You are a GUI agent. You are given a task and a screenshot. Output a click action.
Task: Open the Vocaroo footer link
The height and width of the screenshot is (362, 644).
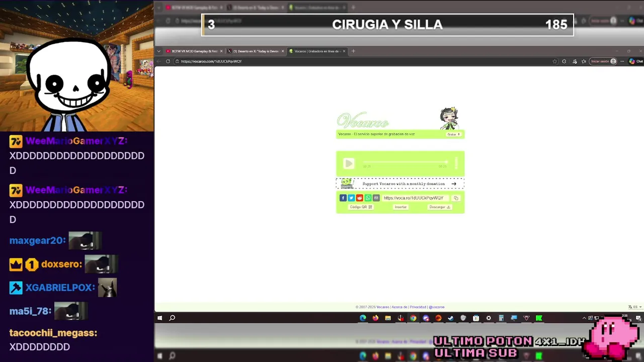pos(383,307)
